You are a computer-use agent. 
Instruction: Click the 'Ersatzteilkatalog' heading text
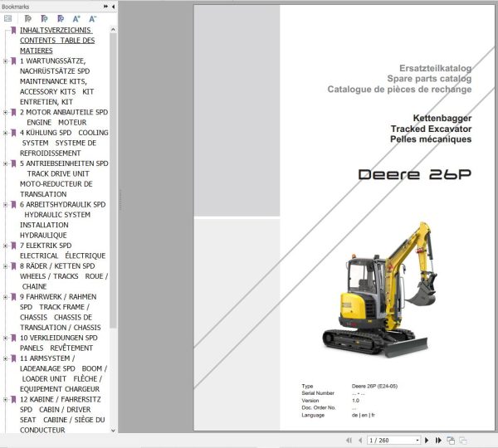[x=436, y=68]
